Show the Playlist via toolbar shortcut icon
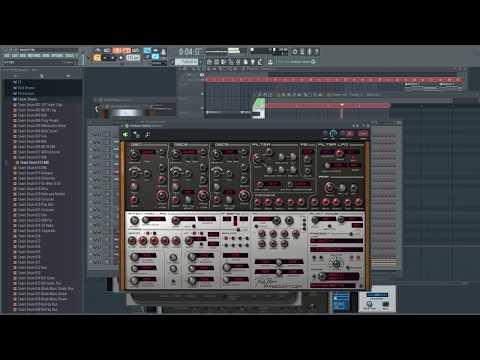 [209, 62]
